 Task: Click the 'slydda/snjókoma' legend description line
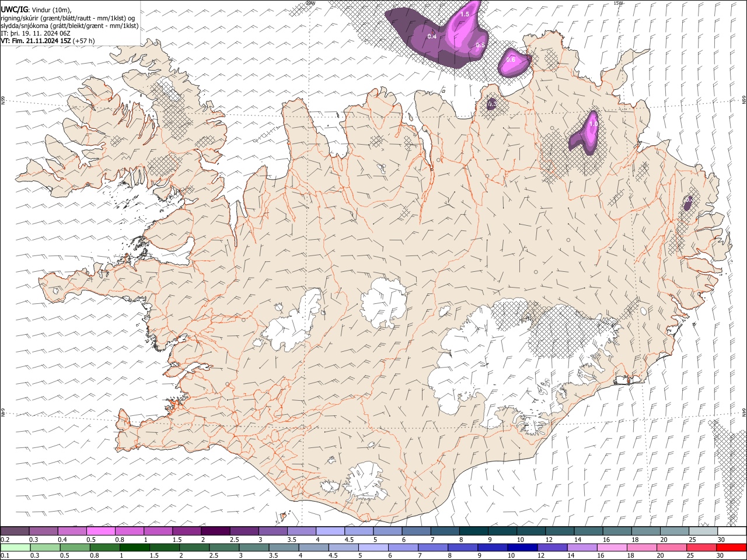tap(69, 26)
